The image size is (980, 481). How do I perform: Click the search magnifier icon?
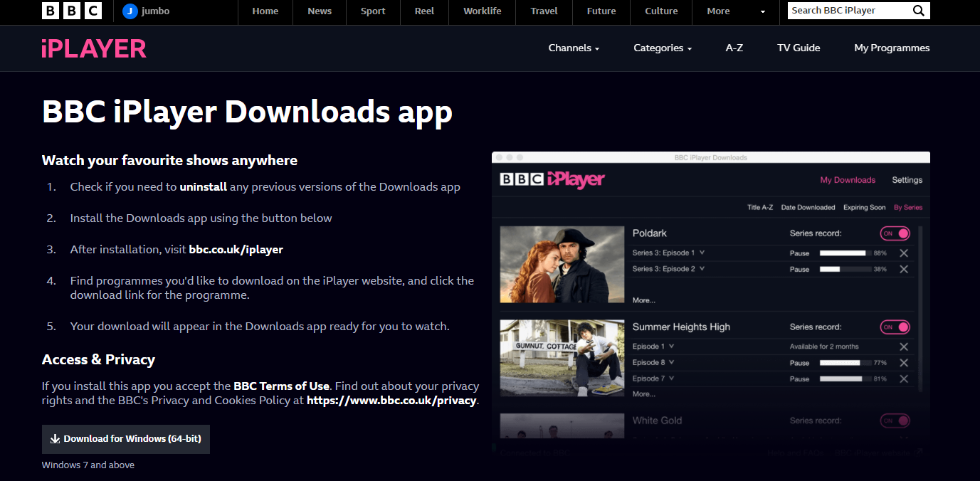(919, 11)
